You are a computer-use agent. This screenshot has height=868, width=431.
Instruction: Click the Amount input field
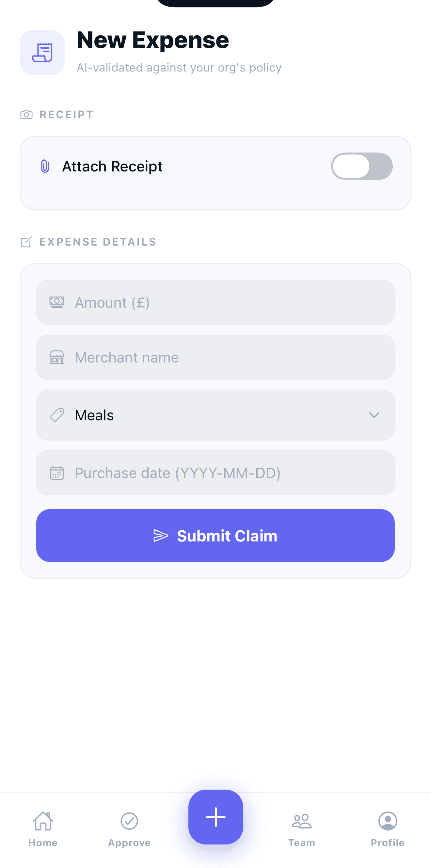[215, 302]
